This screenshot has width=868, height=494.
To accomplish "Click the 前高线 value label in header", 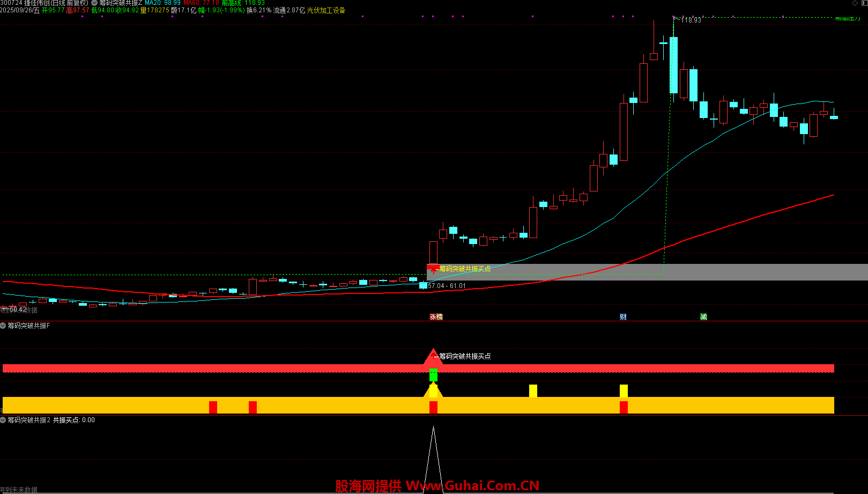I will (x=243, y=3).
